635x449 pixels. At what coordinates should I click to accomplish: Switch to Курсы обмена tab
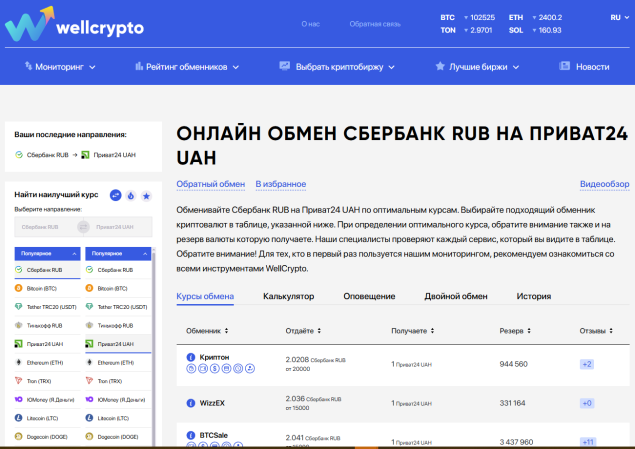pos(205,296)
